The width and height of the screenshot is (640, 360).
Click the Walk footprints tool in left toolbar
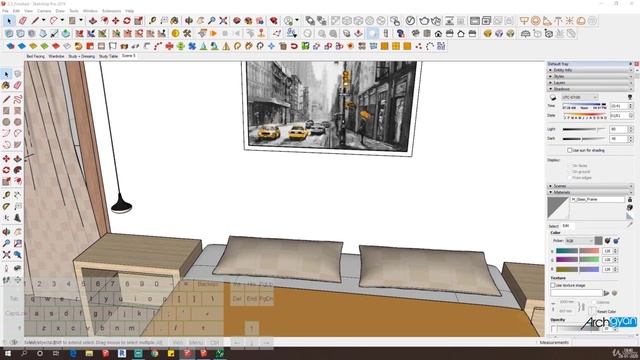click(x=6, y=280)
